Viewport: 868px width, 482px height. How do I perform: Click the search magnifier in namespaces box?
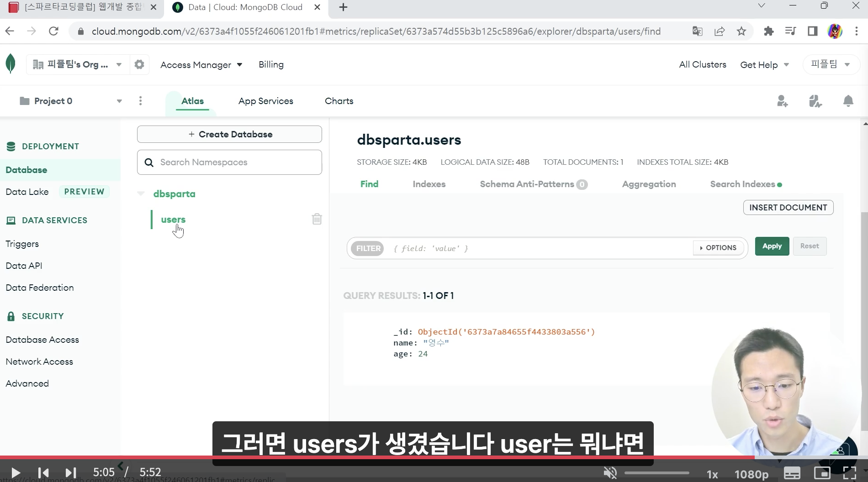[x=149, y=162]
